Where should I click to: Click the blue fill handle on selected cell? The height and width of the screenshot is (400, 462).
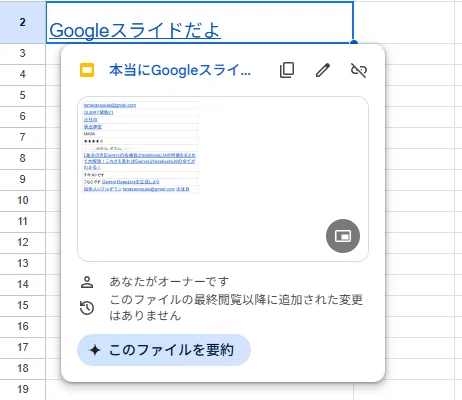pyautogui.click(x=354, y=43)
